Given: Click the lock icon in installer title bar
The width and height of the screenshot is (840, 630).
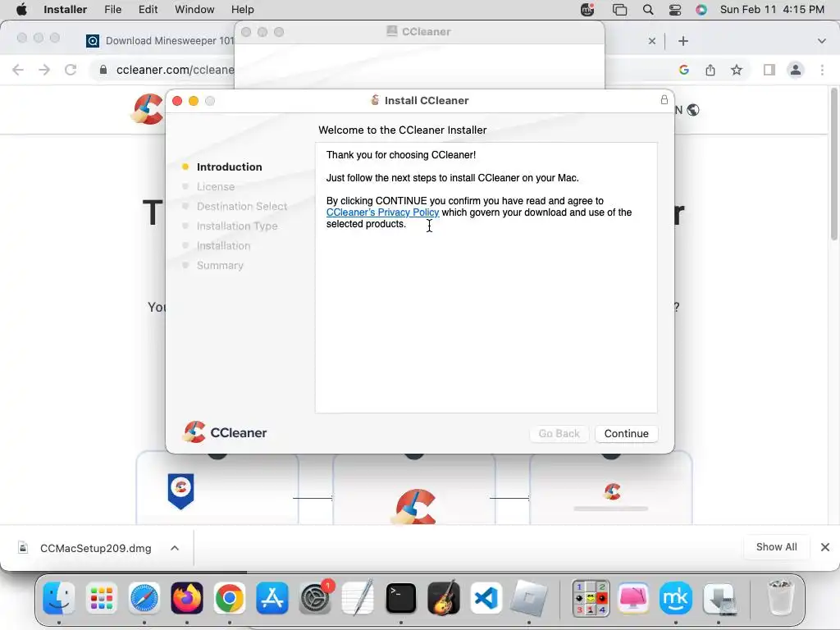Looking at the screenshot, I should (x=664, y=99).
